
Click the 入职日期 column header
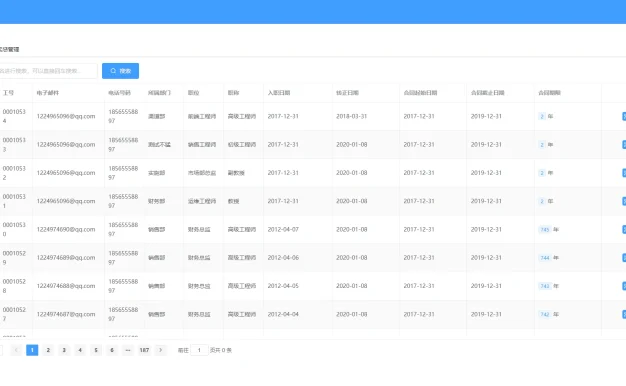coord(279,93)
